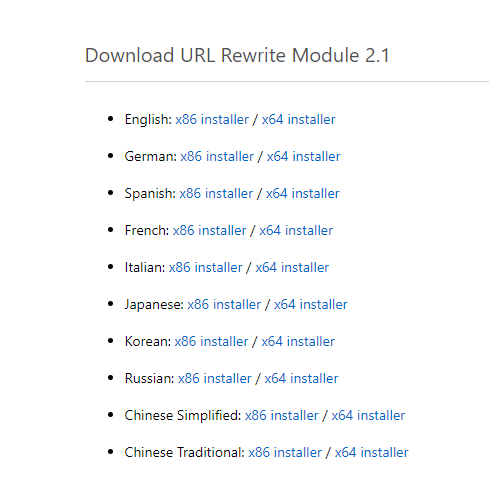Open the Korean x64 installer link

click(298, 341)
